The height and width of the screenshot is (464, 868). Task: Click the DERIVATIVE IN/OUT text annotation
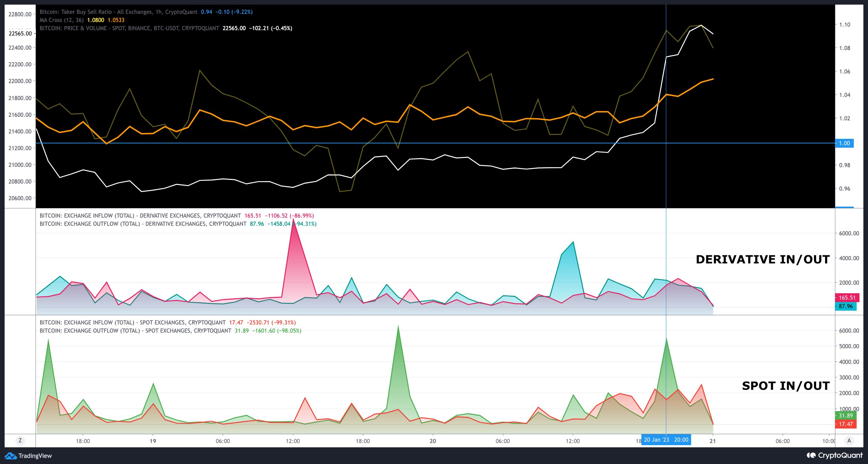click(763, 260)
